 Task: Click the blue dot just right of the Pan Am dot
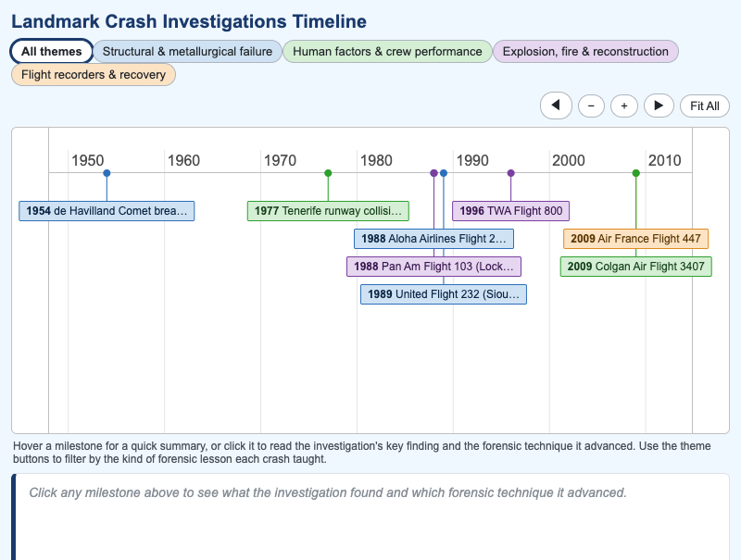(444, 173)
